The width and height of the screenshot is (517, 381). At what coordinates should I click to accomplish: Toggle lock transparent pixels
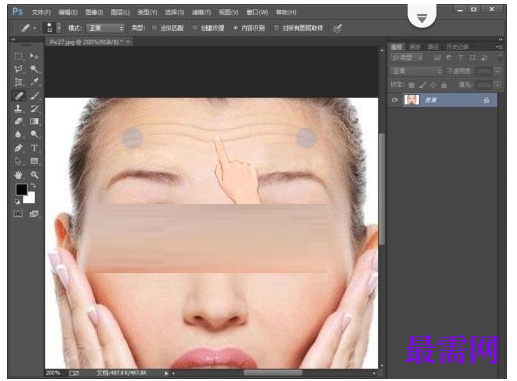coord(412,85)
